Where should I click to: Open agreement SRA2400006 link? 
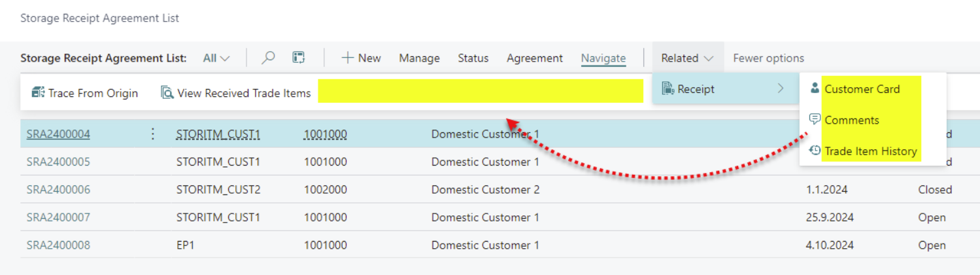(x=58, y=190)
